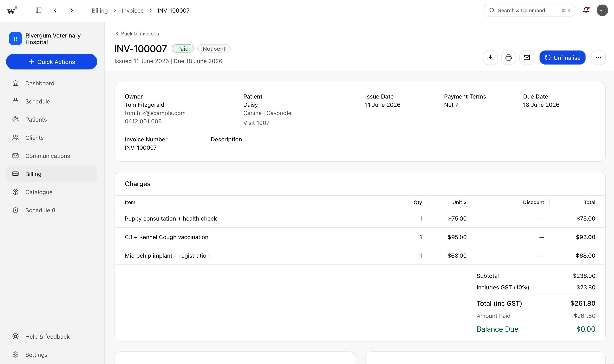Image resolution: width=614 pixels, height=364 pixels.
Task: Open Settings in the sidebar
Action: [x=52, y=355]
